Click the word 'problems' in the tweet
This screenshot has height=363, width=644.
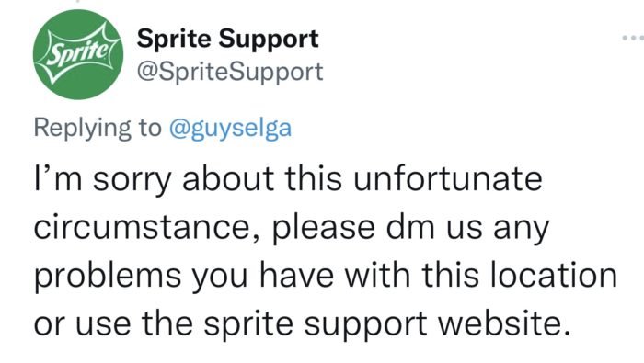click(x=108, y=277)
